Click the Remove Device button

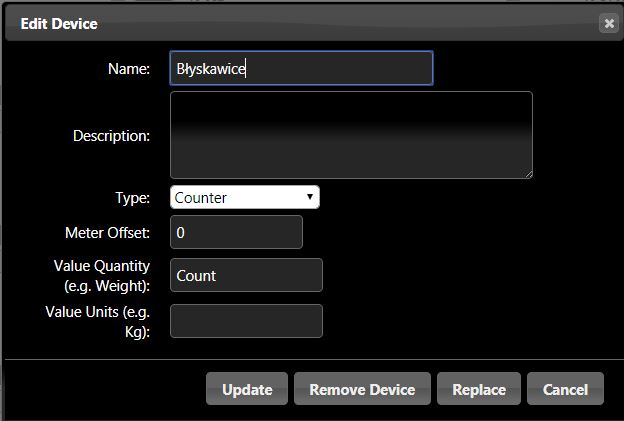(362, 389)
